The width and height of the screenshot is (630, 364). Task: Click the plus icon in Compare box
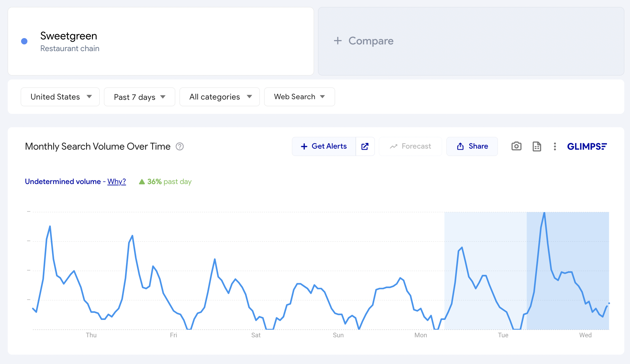[338, 41]
